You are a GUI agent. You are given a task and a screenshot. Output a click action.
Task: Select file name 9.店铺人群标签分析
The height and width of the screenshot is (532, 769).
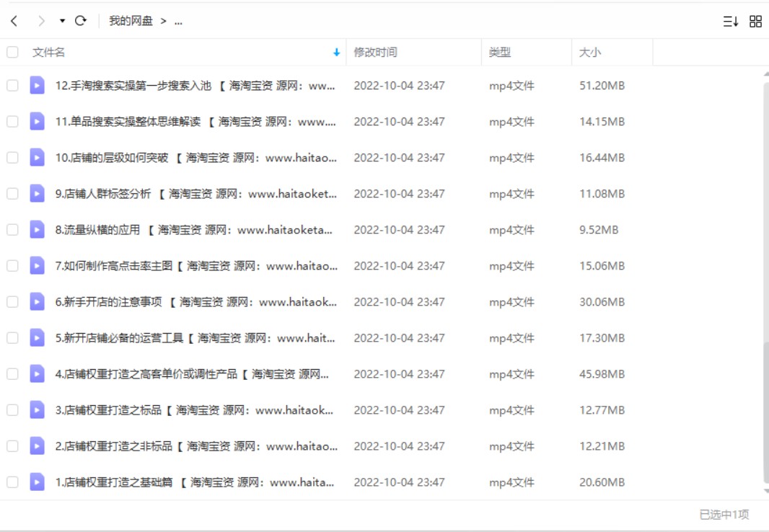coord(196,193)
